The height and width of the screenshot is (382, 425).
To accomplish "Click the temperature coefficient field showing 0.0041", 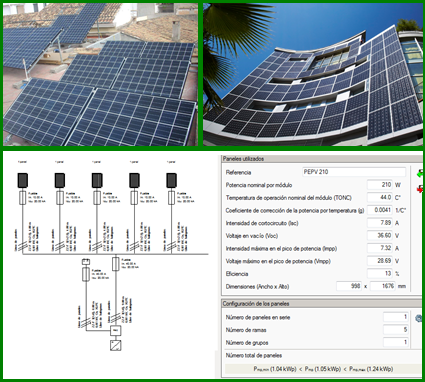I will pos(380,210).
